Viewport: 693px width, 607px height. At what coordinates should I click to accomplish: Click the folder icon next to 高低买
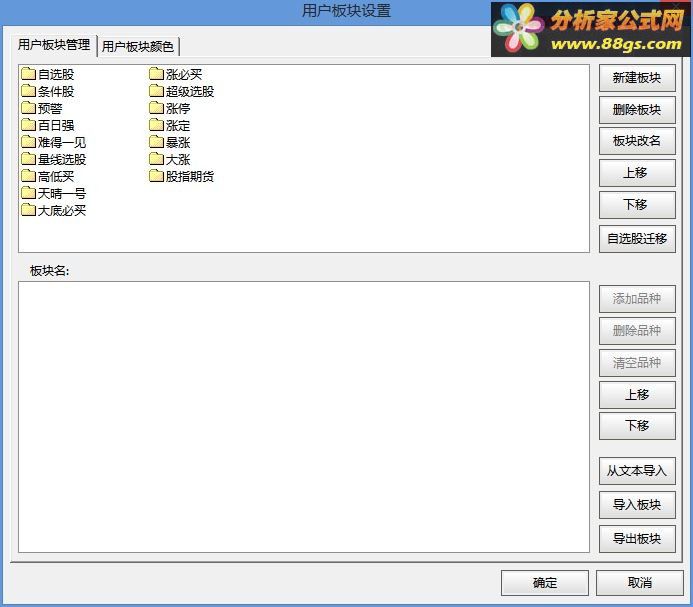click(x=29, y=176)
